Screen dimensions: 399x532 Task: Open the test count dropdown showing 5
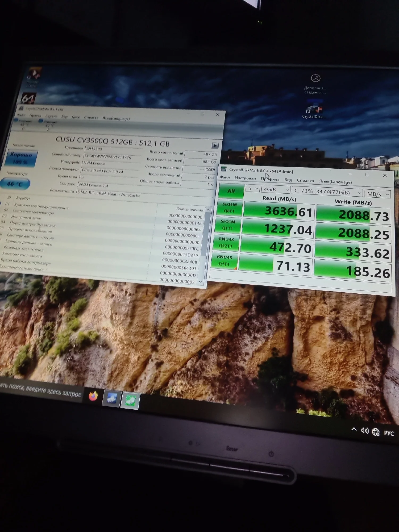(252, 188)
